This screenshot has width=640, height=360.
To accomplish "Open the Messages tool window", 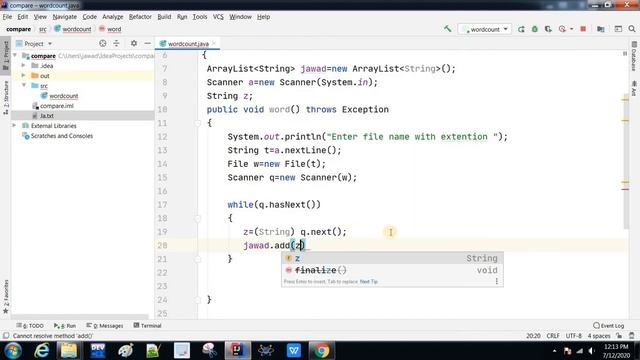I will 105,326.
